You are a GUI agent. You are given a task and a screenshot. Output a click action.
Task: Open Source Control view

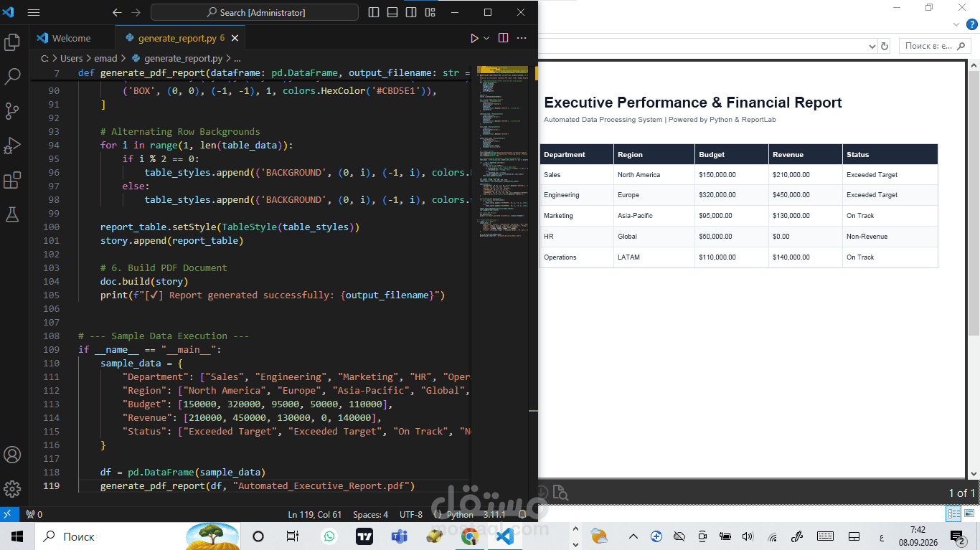coord(12,111)
